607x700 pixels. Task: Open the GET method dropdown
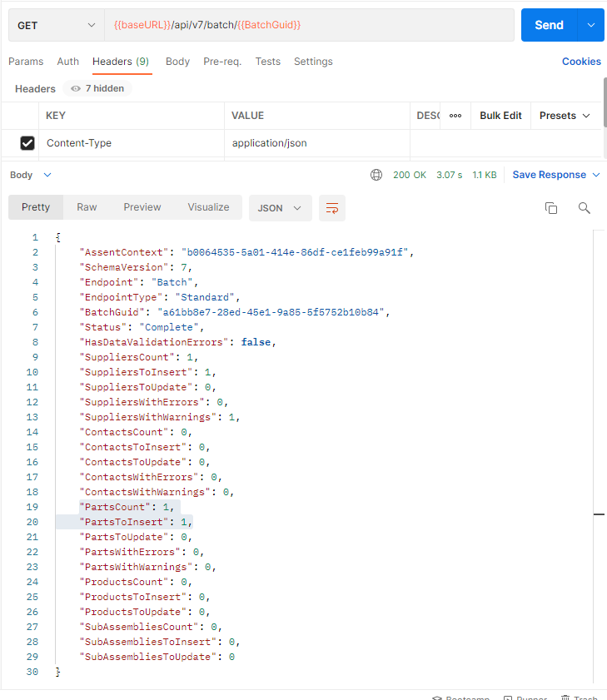(x=57, y=26)
